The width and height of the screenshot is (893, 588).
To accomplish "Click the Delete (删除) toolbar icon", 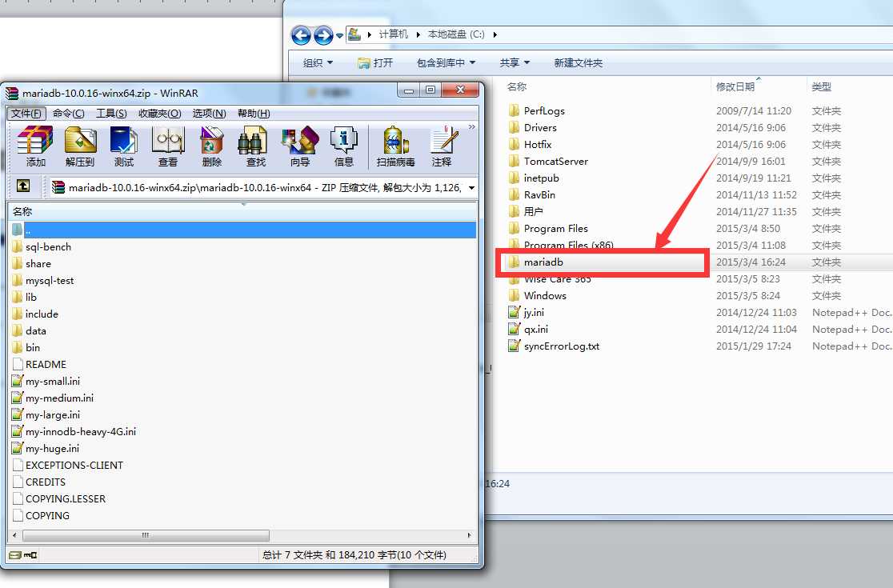I will [212, 147].
